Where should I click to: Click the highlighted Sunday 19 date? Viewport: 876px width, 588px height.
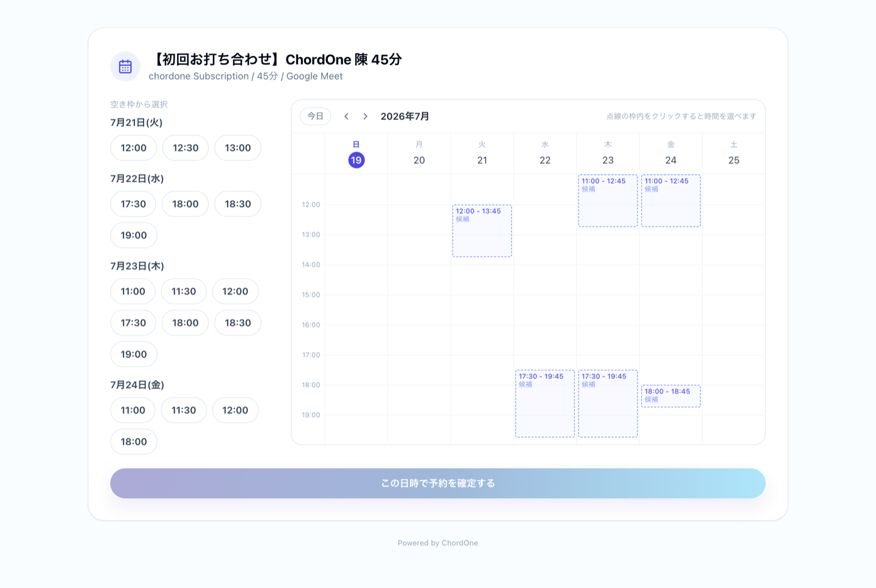tap(356, 160)
